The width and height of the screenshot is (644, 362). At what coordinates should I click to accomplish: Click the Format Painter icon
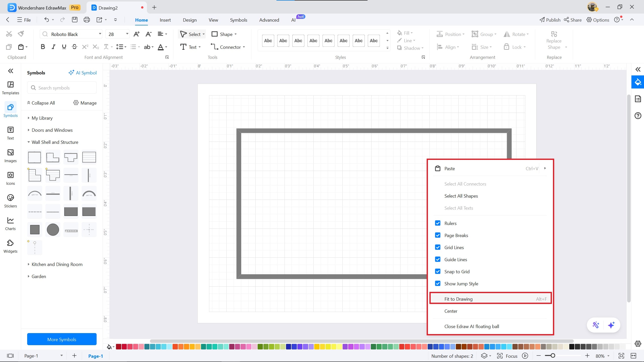point(21,34)
